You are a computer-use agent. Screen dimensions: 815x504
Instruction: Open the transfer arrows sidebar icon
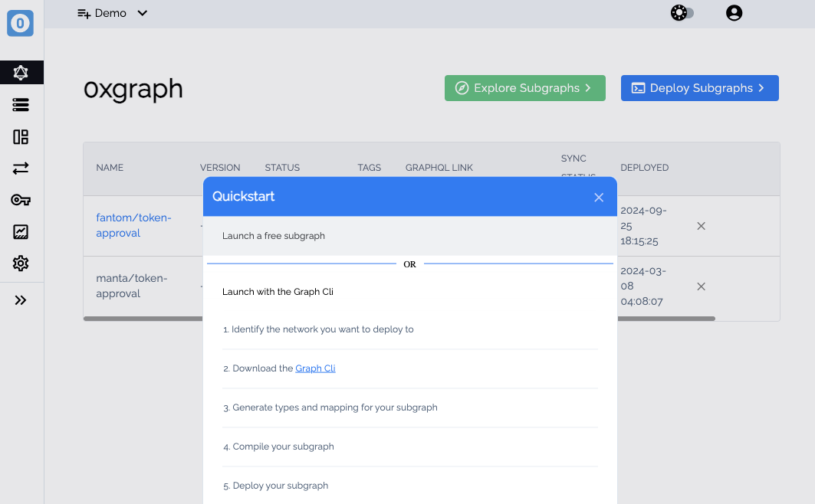point(21,169)
